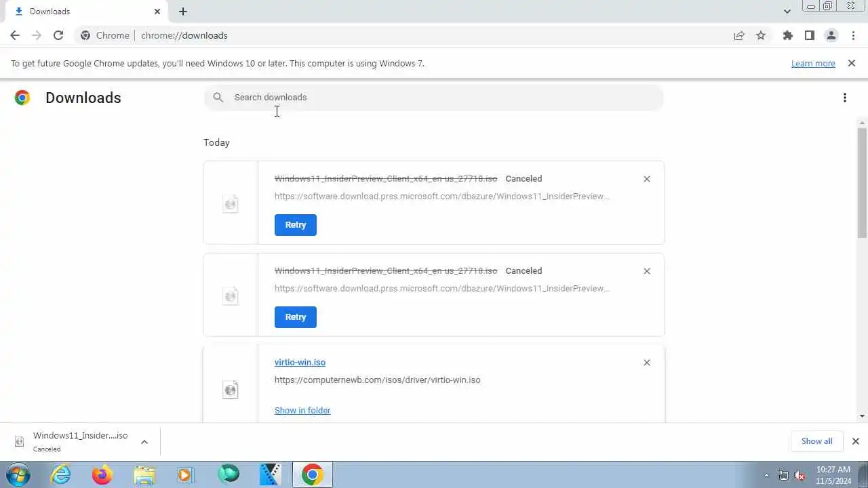Remove first canceled Windows11 download from list

[x=646, y=179]
